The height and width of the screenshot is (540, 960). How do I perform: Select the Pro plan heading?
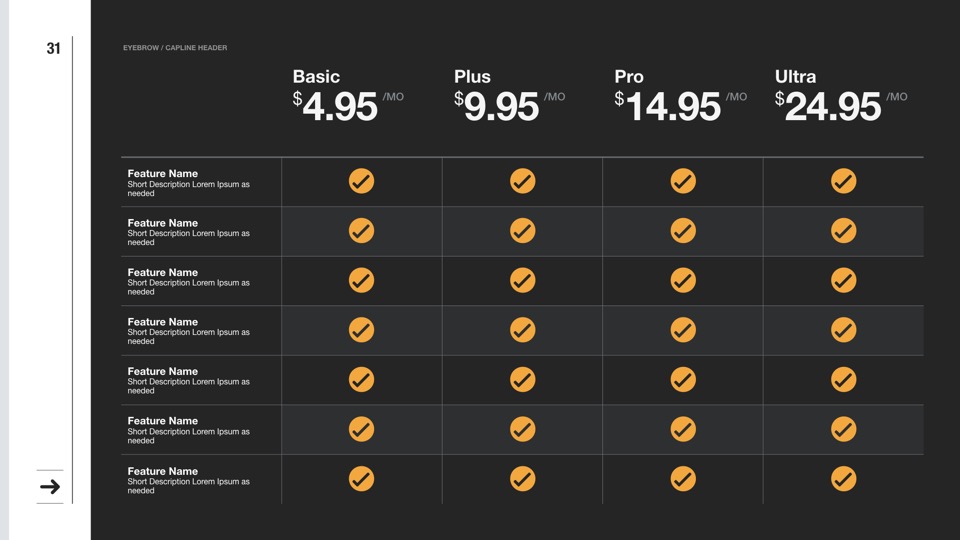tap(629, 77)
